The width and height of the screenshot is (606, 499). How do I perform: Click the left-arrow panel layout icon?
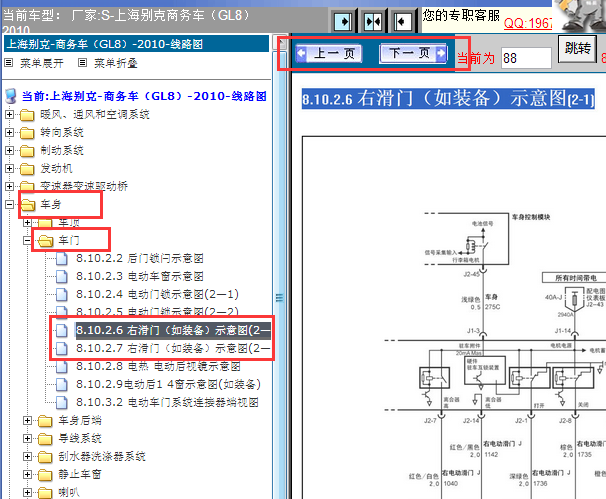402,21
